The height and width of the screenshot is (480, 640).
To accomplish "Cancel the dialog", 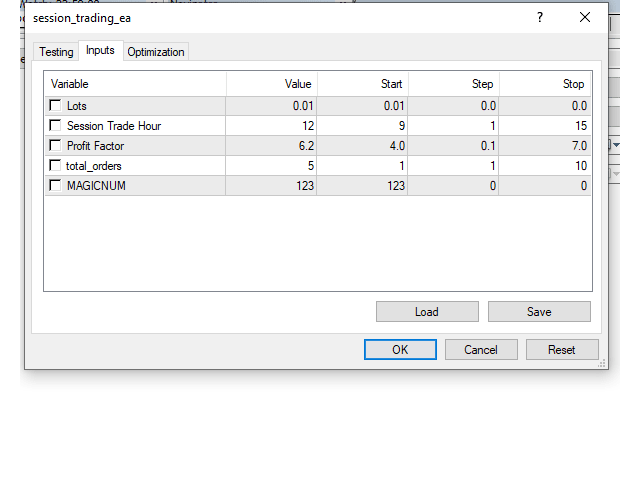I will (481, 350).
